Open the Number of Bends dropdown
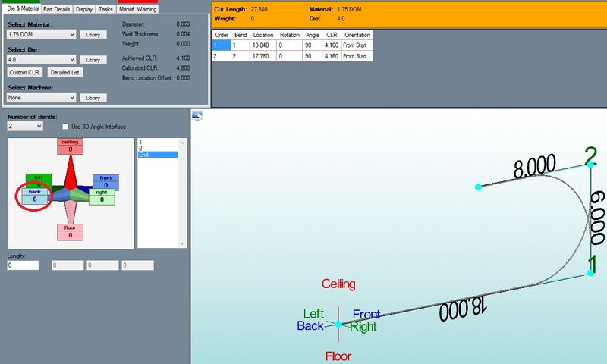The height and width of the screenshot is (364, 607). click(25, 127)
